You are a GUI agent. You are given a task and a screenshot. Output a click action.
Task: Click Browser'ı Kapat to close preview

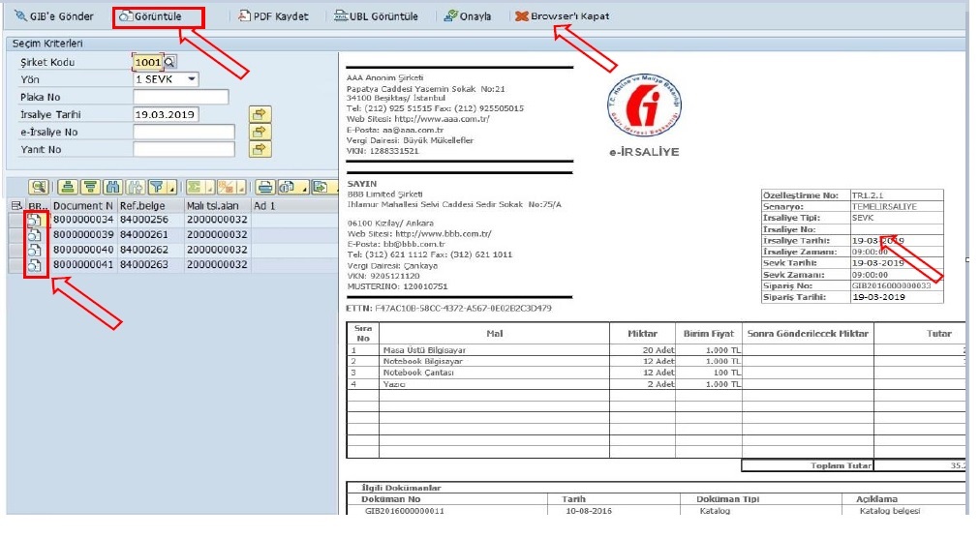pyautogui.click(x=562, y=16)
